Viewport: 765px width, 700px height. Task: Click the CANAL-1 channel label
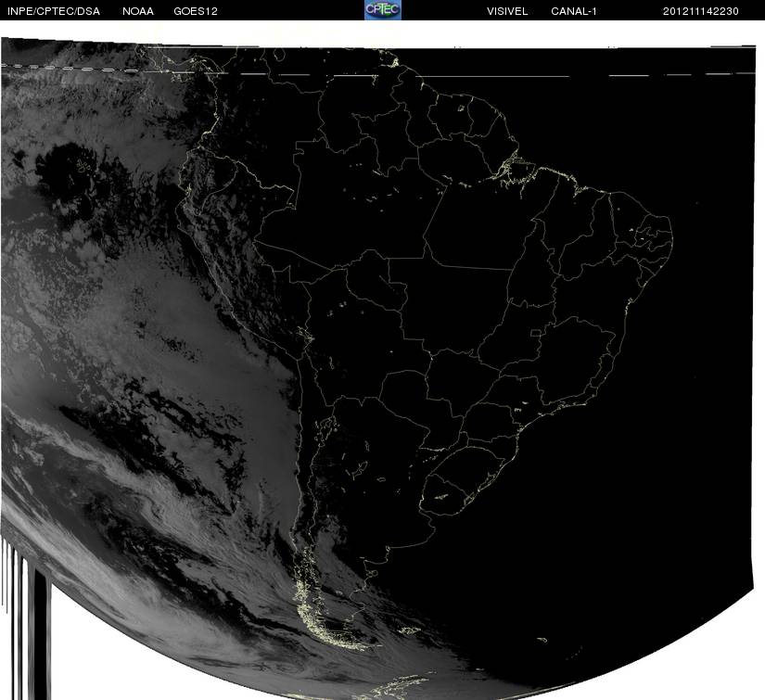tap(574, 11)
